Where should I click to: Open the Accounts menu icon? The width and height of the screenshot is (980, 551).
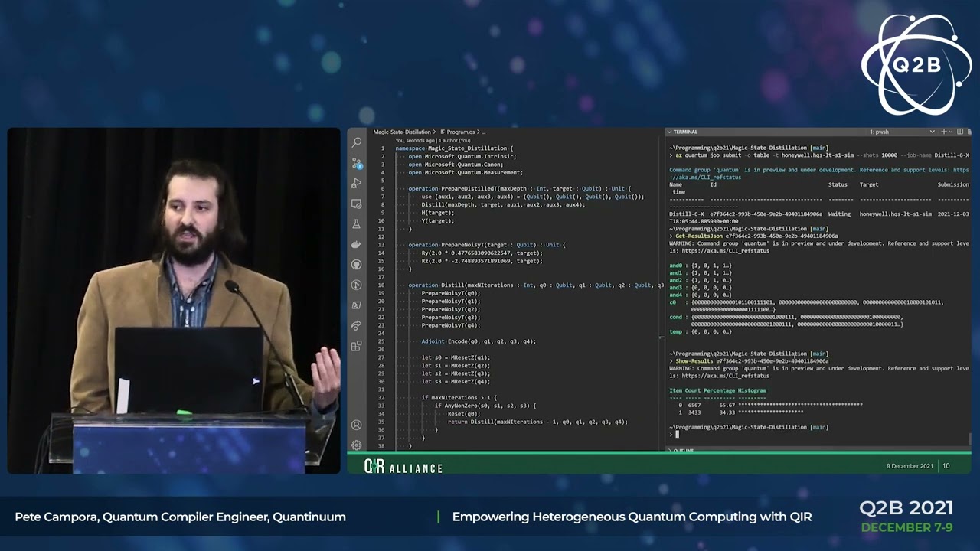click(356, 425)
